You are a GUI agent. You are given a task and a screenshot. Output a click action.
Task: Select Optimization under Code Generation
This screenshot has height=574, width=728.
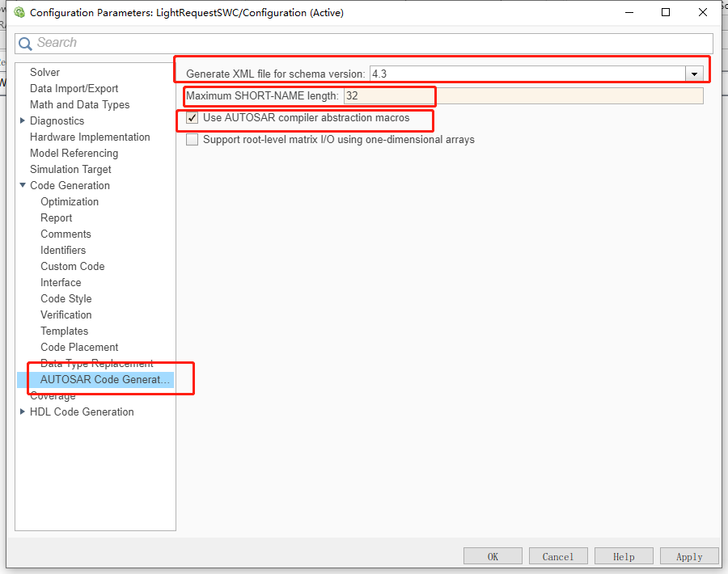(x=70, y=202)
